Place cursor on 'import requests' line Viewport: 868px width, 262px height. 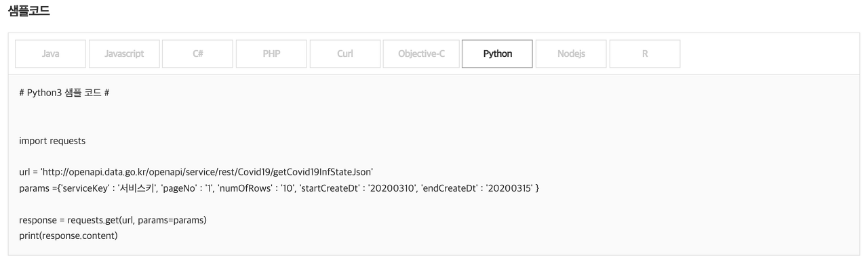pyautogui.click(x=52, y=141)
